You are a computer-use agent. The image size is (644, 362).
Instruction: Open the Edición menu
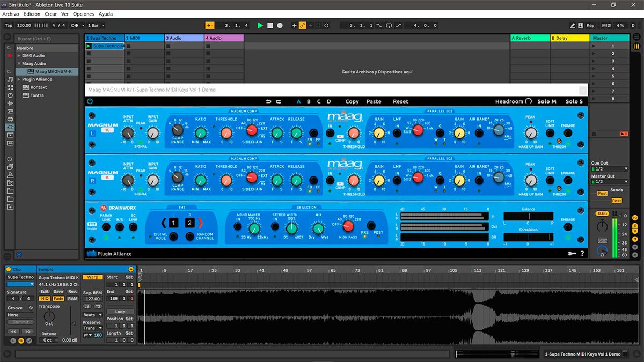(32, 14)
